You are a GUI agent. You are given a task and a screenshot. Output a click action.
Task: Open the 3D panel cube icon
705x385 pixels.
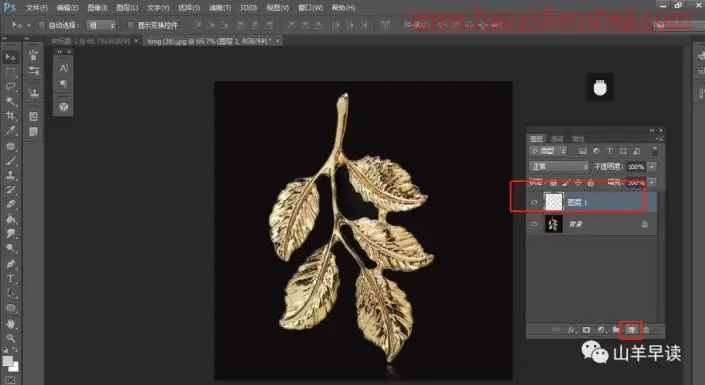[x=63, y=107]
